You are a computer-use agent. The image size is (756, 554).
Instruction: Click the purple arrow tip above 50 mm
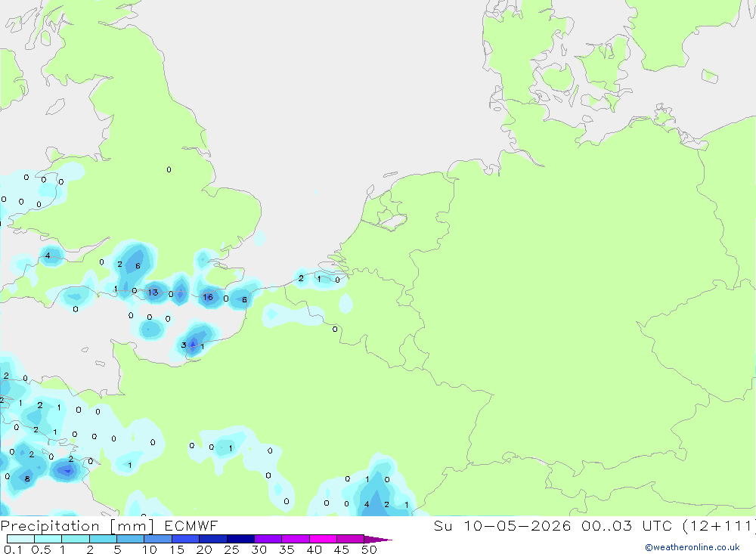tap(378, 540)
